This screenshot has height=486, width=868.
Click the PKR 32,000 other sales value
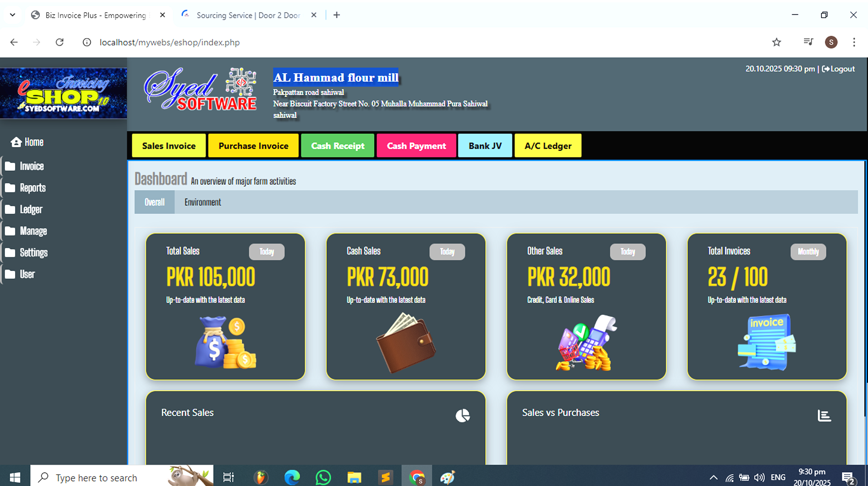click(x=569, y=277)
